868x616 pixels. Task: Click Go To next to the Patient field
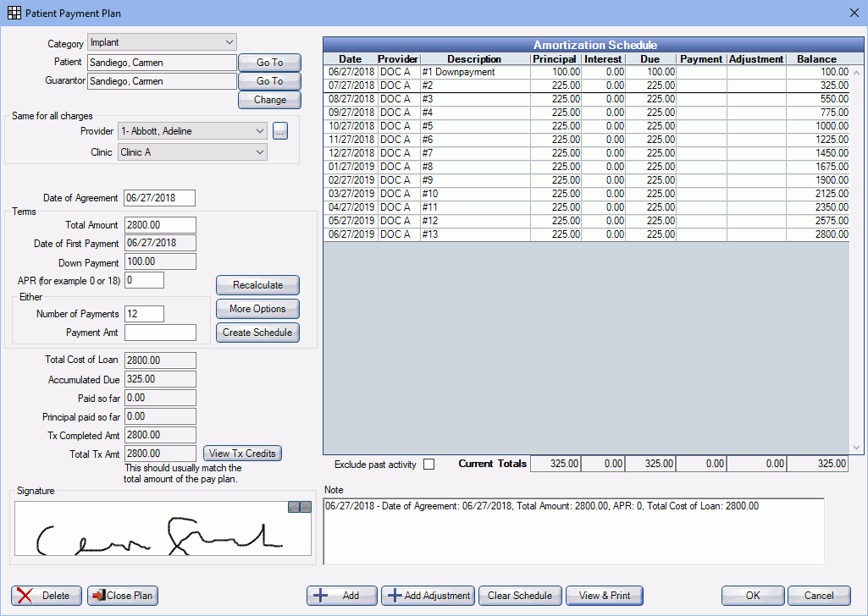click(x=269, y=63)
